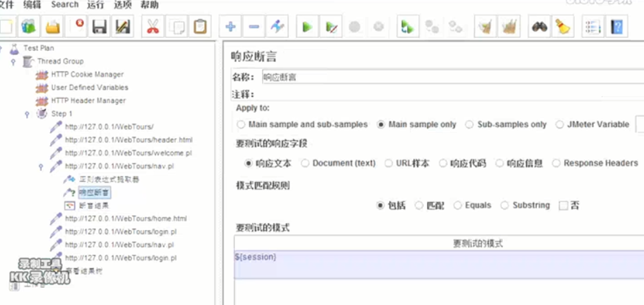Image resolution: width=644 pixels, height=305 pixels.
Task: Select the WebTours/welcome.pl sampler
Action: coord(128,153)
